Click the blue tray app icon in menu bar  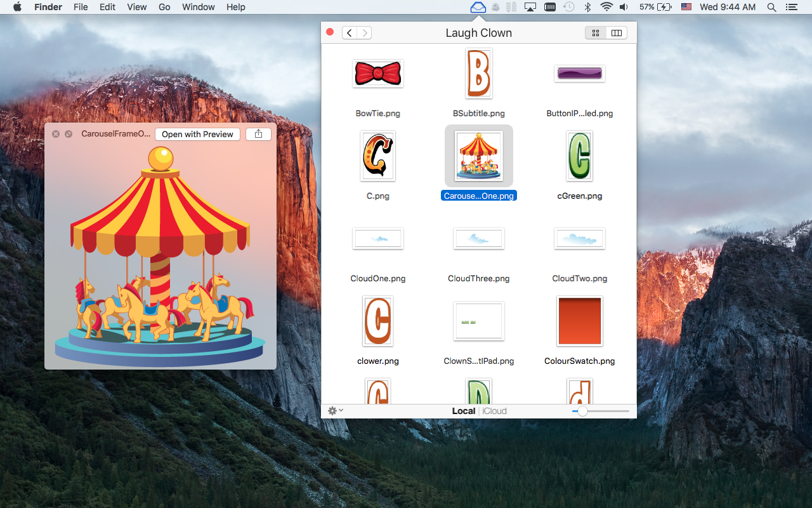click(x=478, y=7)
